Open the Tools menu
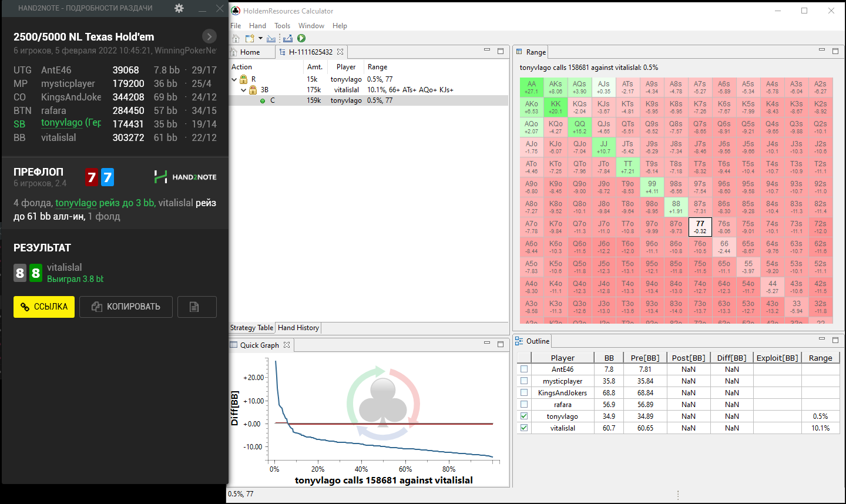846x504 pixels. [x=283, y=26]
